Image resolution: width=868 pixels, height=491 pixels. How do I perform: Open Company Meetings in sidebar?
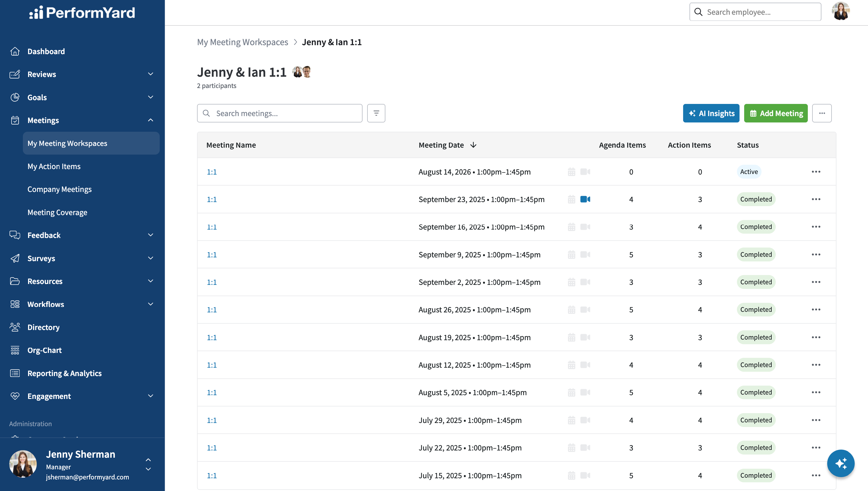pyautogui.click(x=60, y=189)
